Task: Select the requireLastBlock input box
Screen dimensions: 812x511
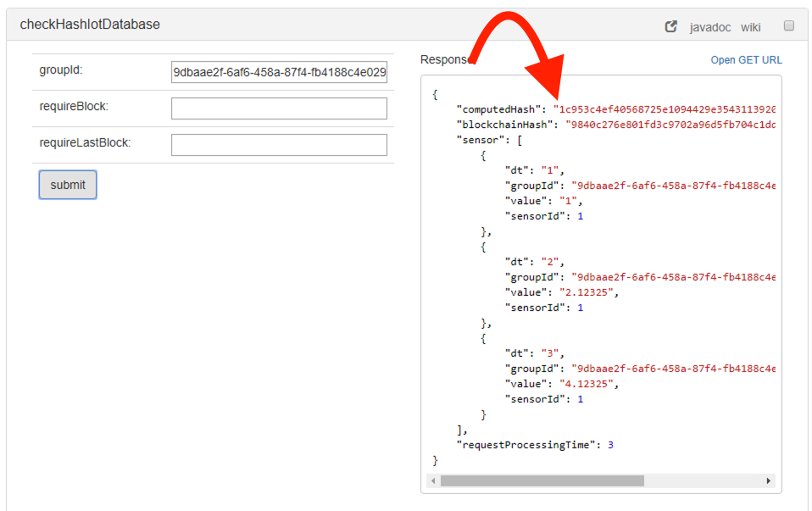Action: pos(279,144)
